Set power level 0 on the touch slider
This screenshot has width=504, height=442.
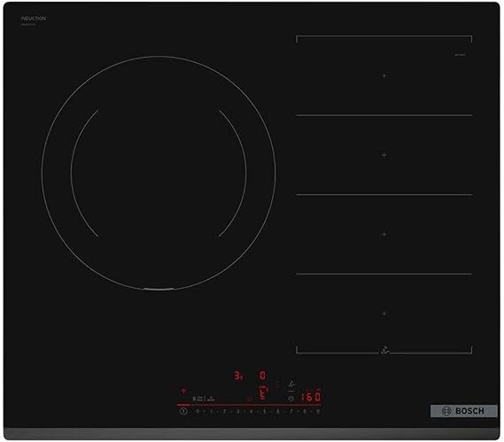[198, 411]
